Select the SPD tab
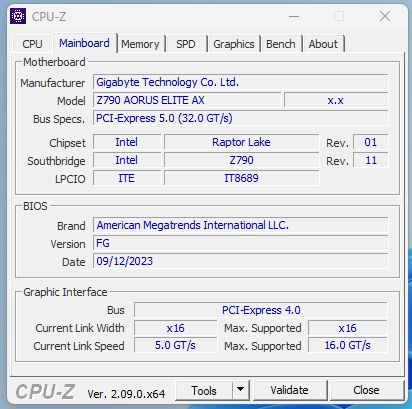412x409 pixels. pos(186,44)
